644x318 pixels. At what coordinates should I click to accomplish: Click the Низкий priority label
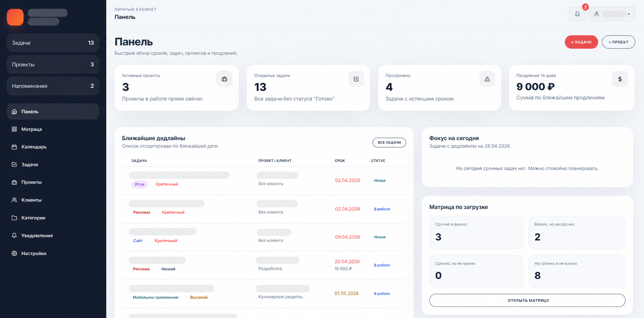pos(168,269)
